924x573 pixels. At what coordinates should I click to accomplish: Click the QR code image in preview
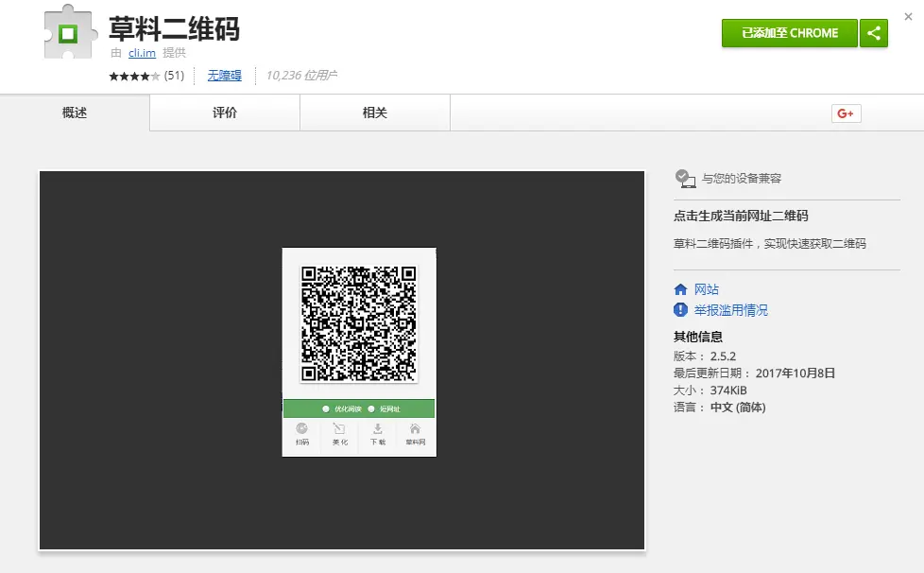(359, 323)
